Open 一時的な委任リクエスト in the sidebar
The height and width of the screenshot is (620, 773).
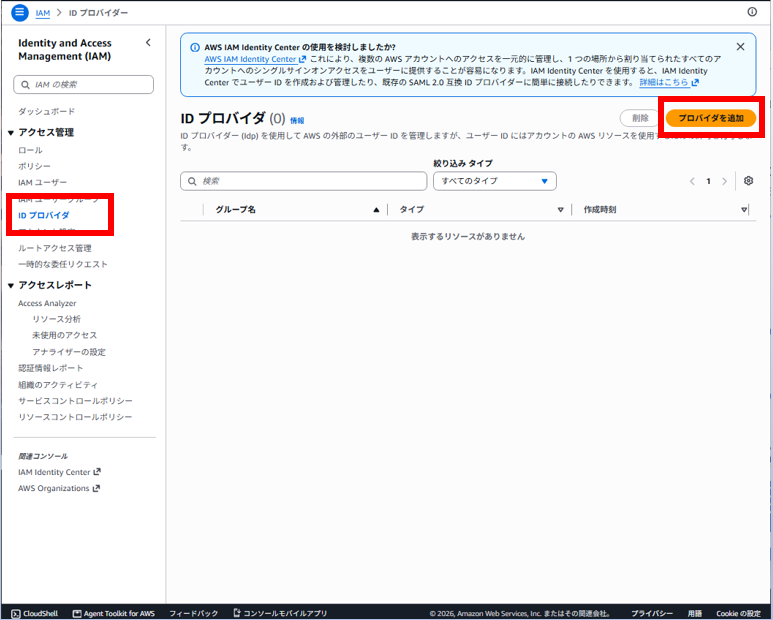(x=63, y=264)
